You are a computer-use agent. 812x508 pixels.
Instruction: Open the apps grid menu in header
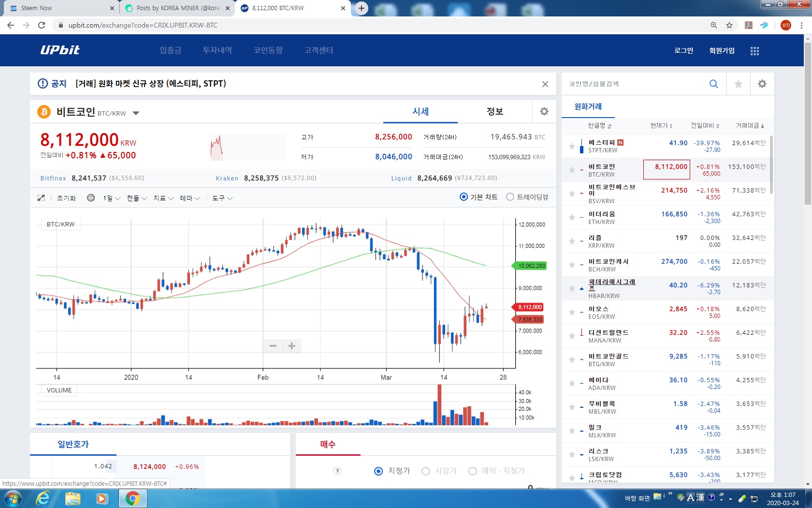(x=754, y=51)
